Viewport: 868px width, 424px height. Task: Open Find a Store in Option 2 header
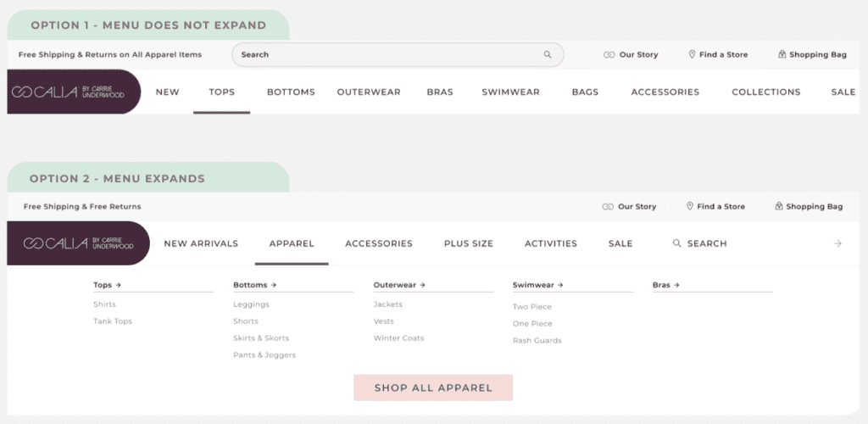pos(715,206)
